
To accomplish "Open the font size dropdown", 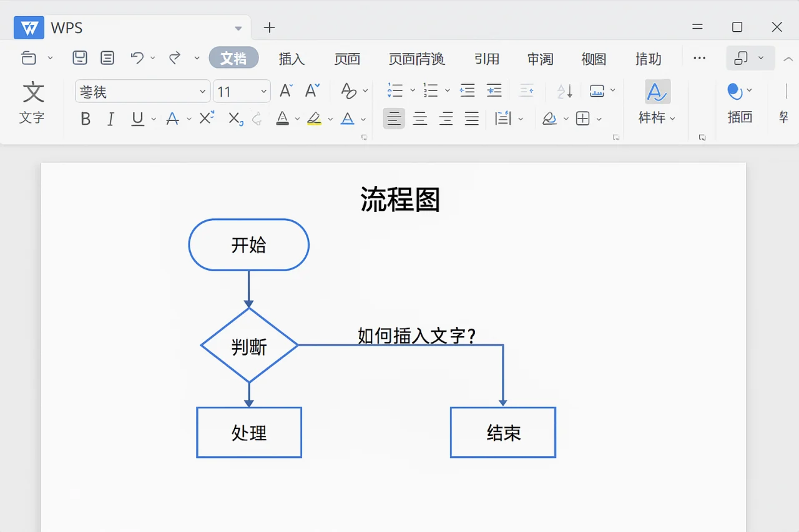I will (263, 91).
